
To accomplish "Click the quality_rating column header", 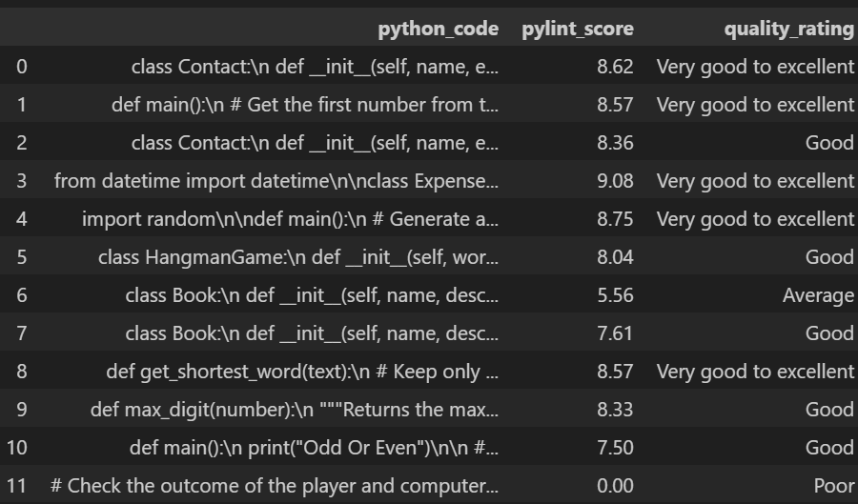I will point(788,29).
